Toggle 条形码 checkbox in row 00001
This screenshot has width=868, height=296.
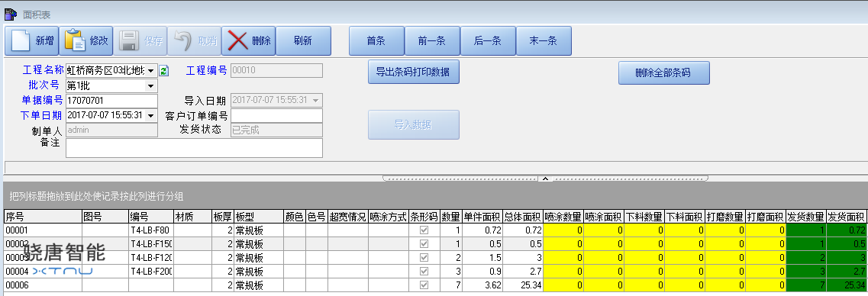[424, 230]
